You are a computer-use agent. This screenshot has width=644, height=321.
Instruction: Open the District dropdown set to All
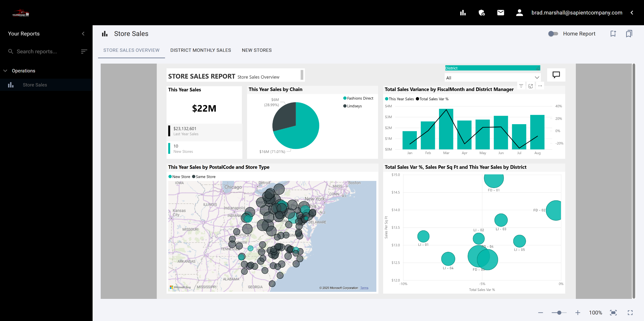click(x=492, y=78)
